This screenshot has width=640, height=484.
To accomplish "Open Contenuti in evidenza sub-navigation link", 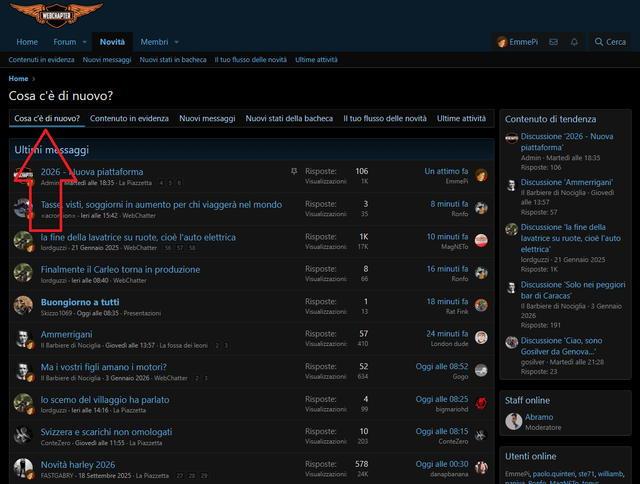I will [x=41, y=60].
